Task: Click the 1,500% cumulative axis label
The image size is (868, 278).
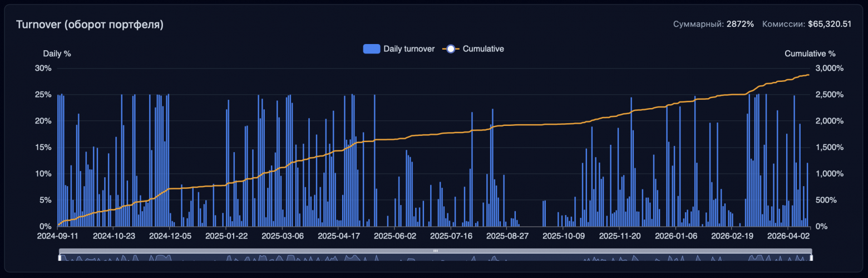Action: (x=830, y=147)
